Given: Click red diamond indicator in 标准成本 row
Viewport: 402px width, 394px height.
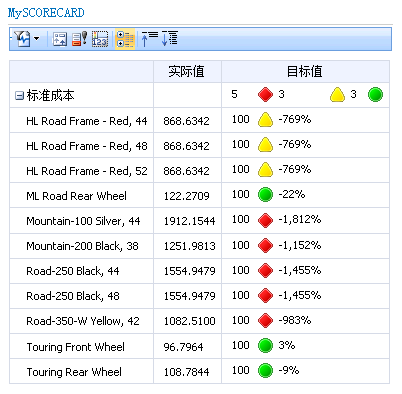Looking at the screenshot, I should (x=265, y=95).
